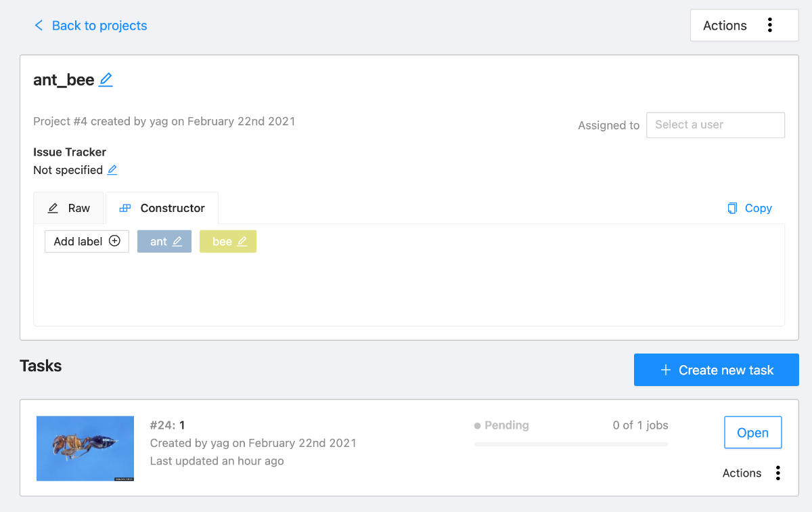This screenshot has height=512, width=812.
Task: Click the task job progress bar
Action: coord(571,444)
